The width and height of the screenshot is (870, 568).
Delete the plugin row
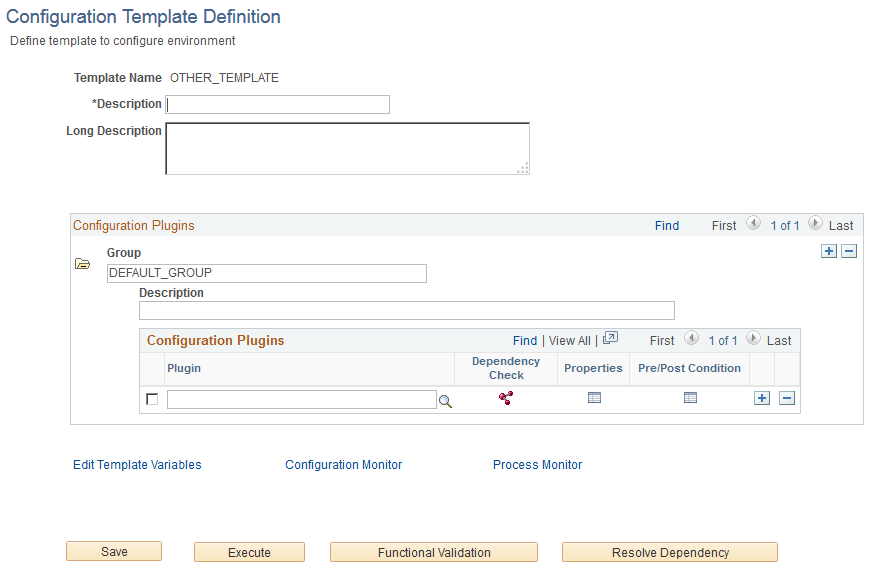click(x=787, y=398)
